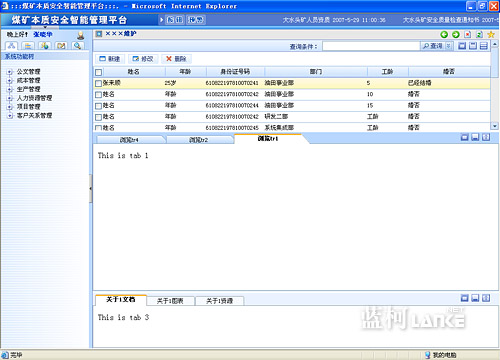Switch to the 浏览tr4 tab

click(129, 140)
